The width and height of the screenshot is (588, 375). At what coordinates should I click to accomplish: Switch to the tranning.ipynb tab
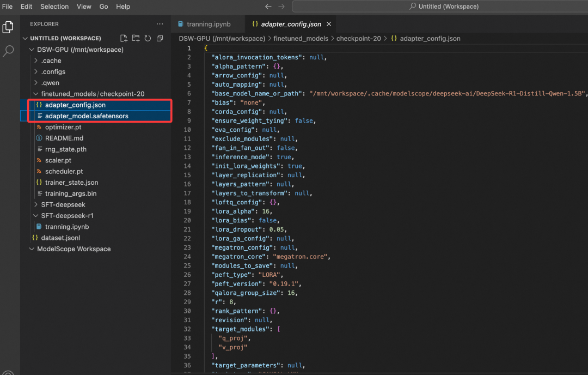(x=208, y=24)
